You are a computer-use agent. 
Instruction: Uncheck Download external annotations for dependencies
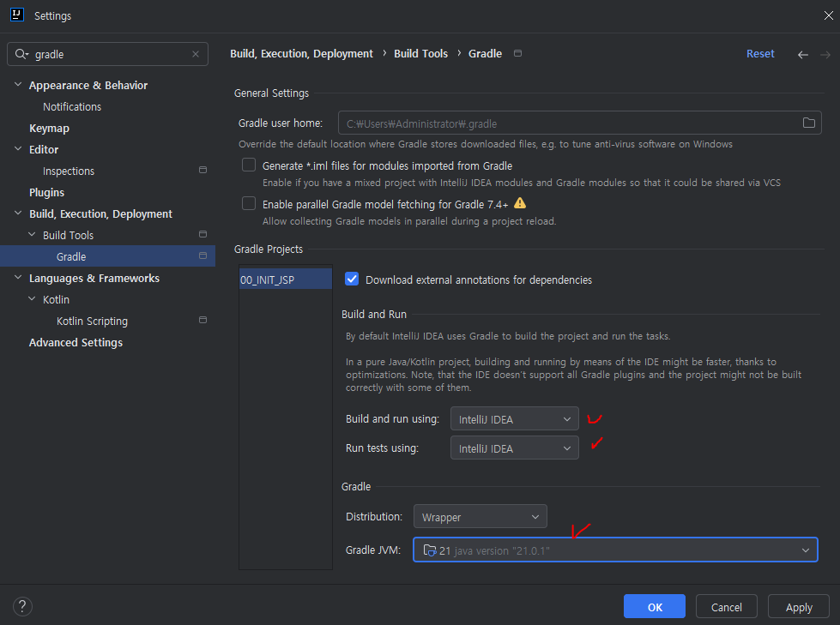(x=352, y=279)
